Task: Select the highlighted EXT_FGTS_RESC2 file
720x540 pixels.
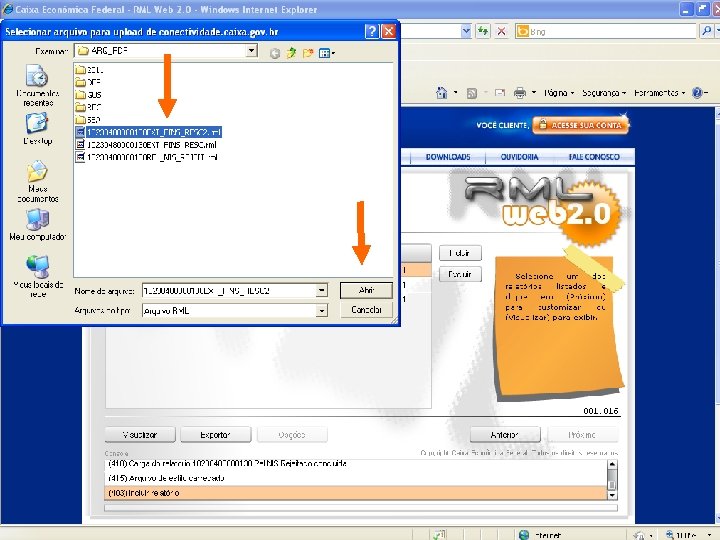Action: coord(149,132)
